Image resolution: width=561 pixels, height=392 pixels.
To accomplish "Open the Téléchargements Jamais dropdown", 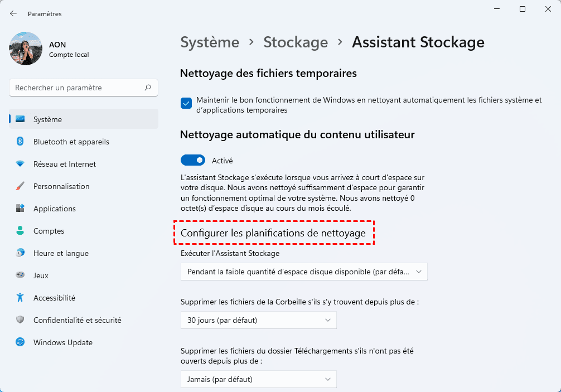I will tap(258, 379).
